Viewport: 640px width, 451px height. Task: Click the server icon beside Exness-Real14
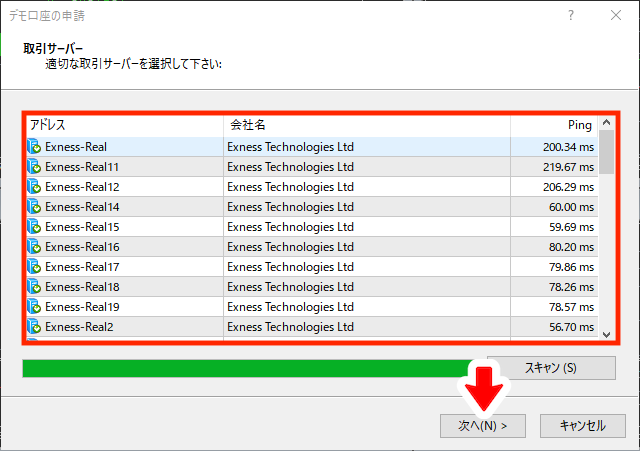pyautogui.click(x=34, y=207)
